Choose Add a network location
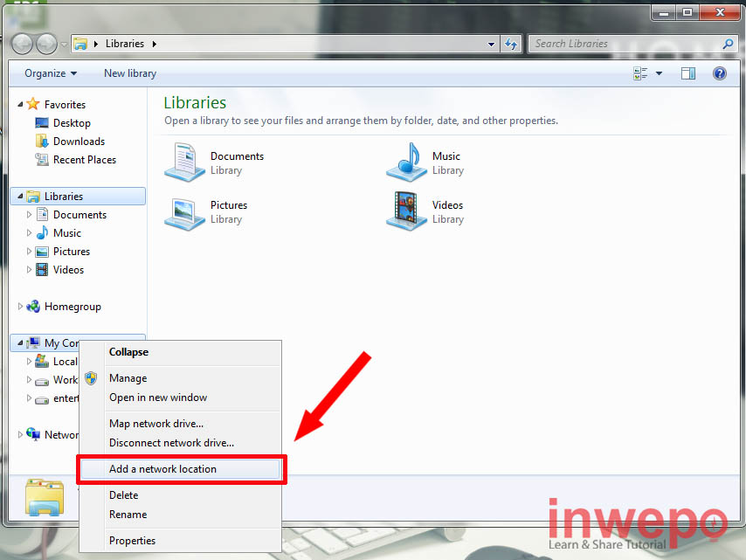Image resolution: width=746 pixels, height=560 pixels. [x=180, y=469]
